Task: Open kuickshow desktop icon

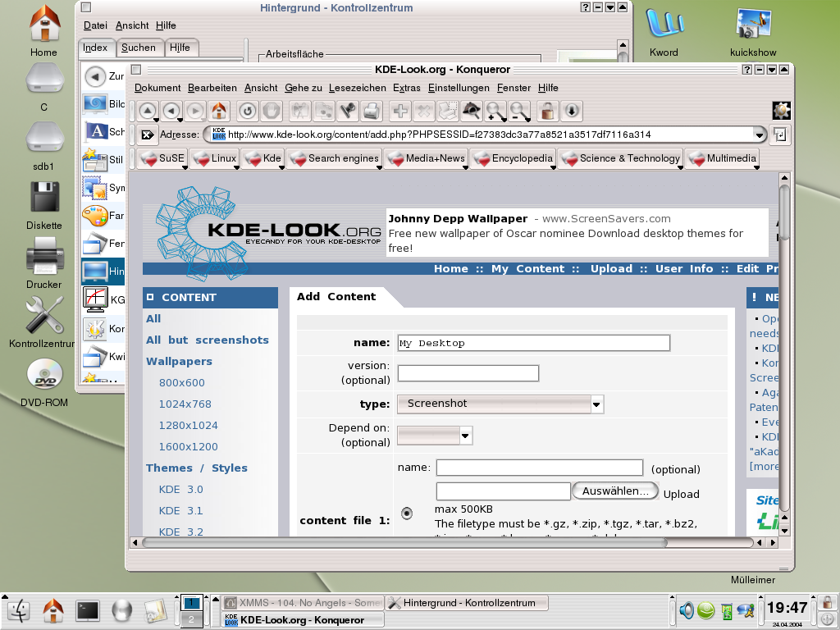Action: [753, 32]
